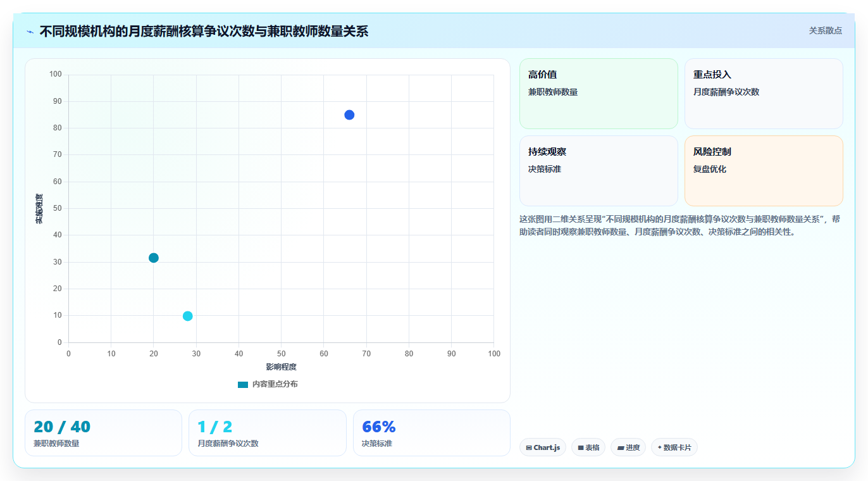868x481 pixels.
Task: Click the 进度 tag
Action: point(628,447)
